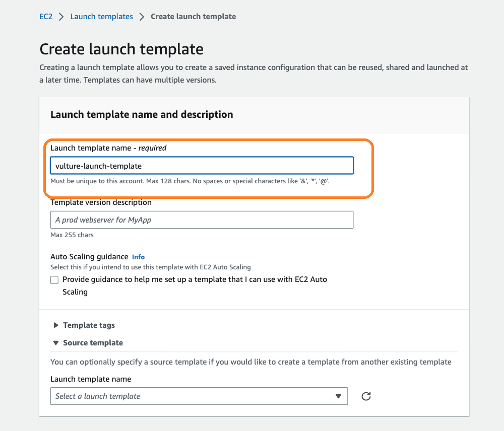Click the Select a launch template placeholder text
Image resolution: width=504 pixels, height=431 pixels.
(98, 396)
